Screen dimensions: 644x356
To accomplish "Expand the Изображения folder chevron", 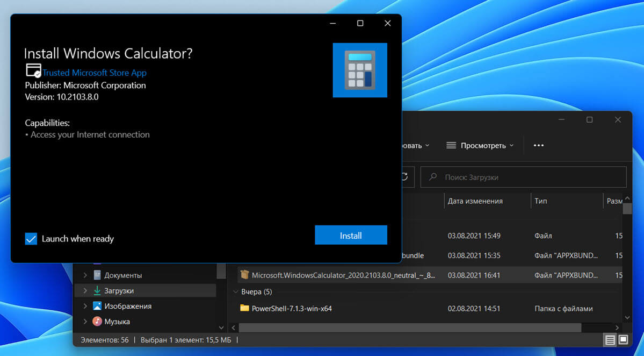I will (85, 306).
